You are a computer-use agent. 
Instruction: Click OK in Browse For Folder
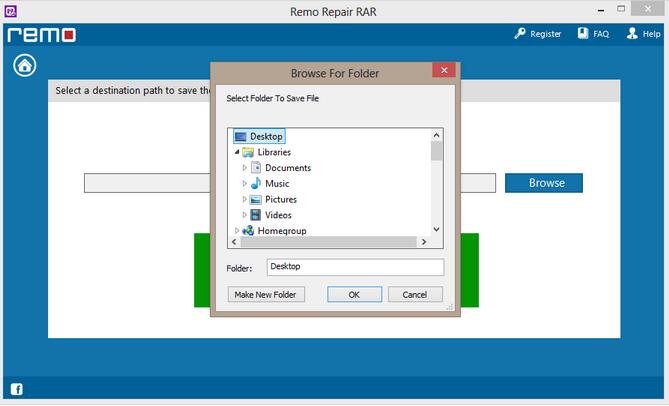[x=355, y=294]
